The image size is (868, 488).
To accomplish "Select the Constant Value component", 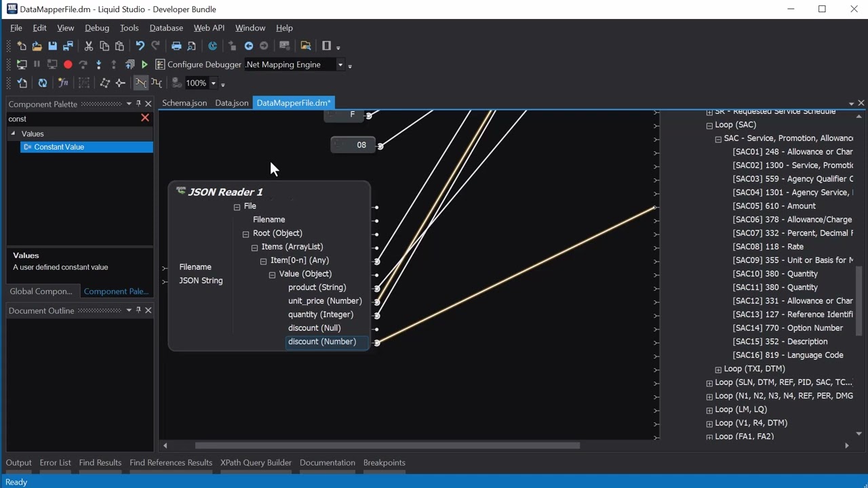I will (x=87, y=147).
